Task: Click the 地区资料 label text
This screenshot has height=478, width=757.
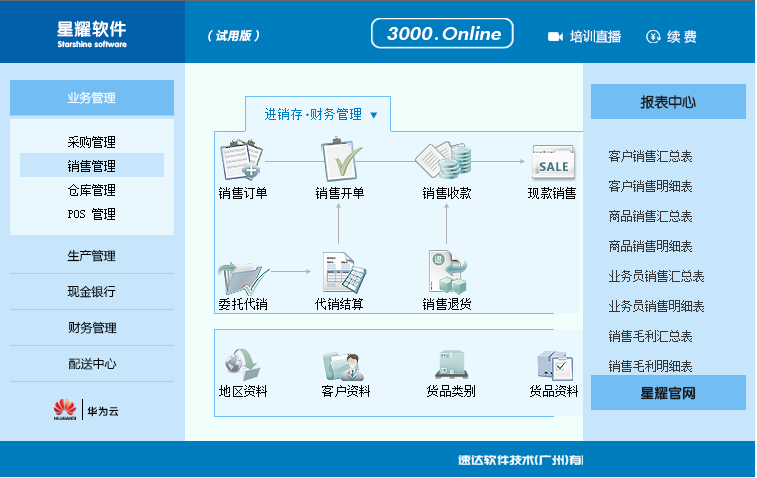Action: [x=243, y=391]
